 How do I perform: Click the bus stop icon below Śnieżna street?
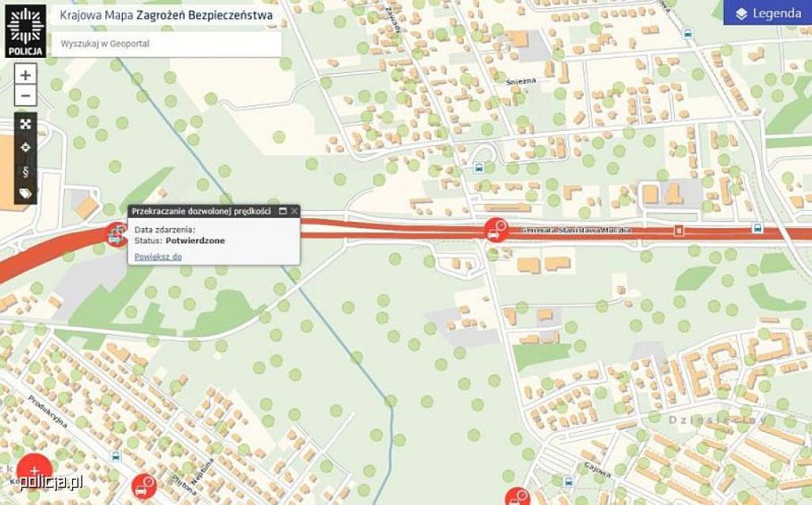(x=480, y=168)
